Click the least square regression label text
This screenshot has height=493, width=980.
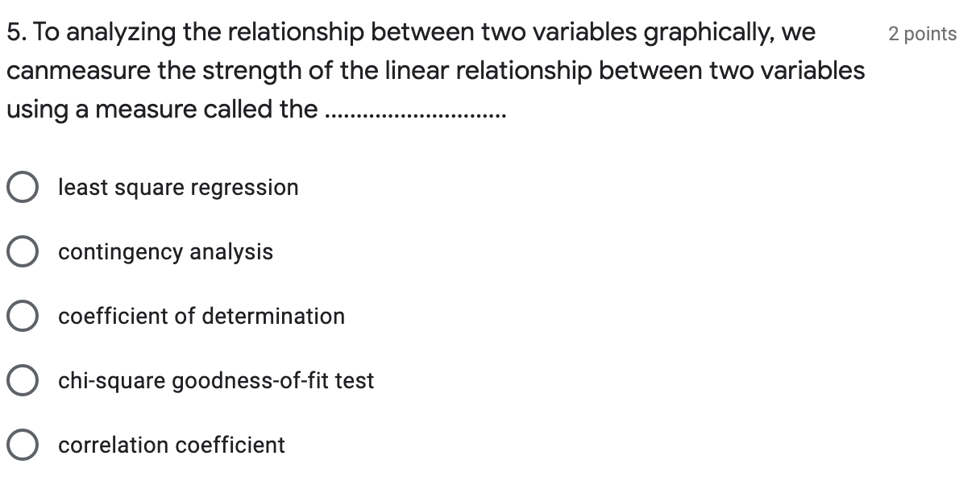click(178, 187)
